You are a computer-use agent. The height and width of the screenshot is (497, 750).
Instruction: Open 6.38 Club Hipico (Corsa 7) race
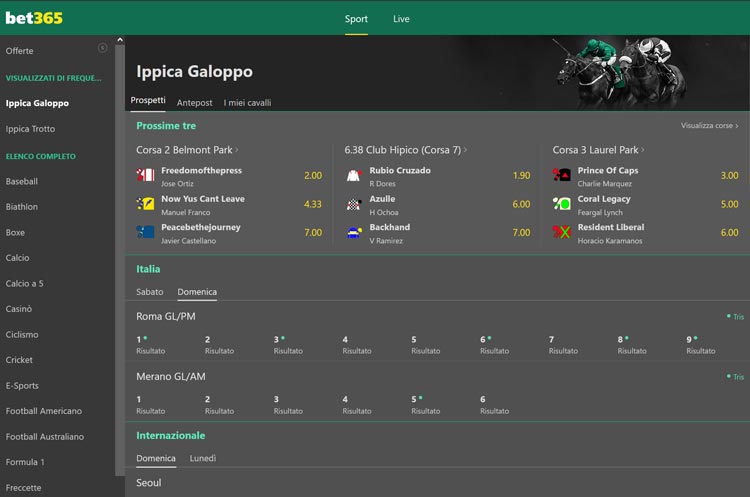[x=405, y=150]
